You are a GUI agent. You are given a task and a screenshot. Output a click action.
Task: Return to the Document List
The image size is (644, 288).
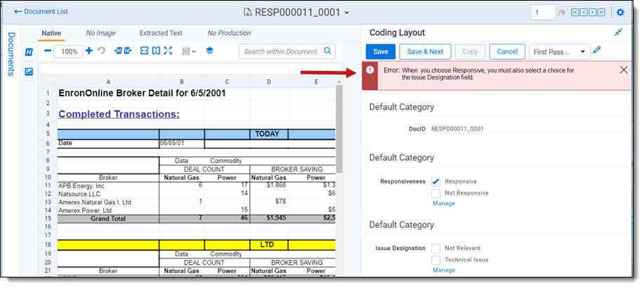click(x=41, y=12)
